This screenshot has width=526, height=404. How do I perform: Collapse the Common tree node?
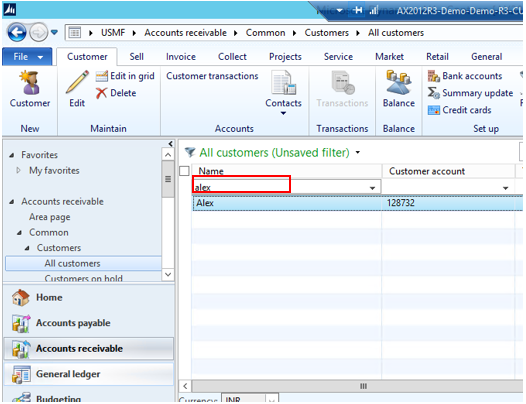coord(19,233)
